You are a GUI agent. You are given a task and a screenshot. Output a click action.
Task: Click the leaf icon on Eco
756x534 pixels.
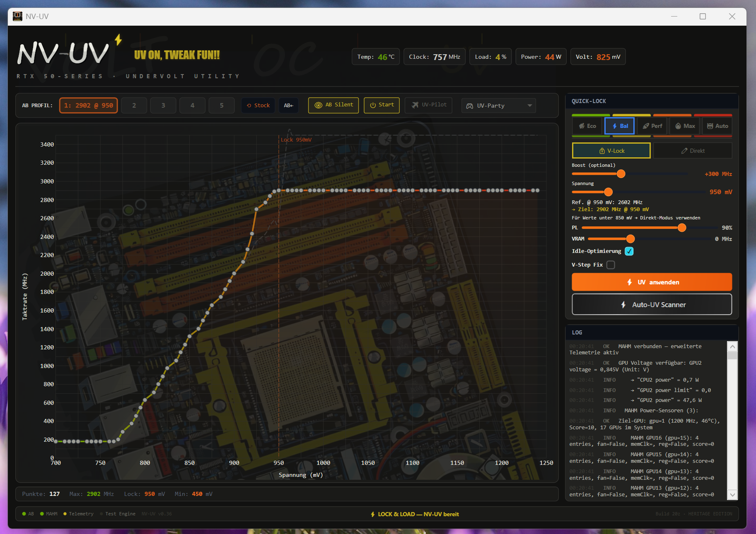pyautogui.click(x=582, y=126)
